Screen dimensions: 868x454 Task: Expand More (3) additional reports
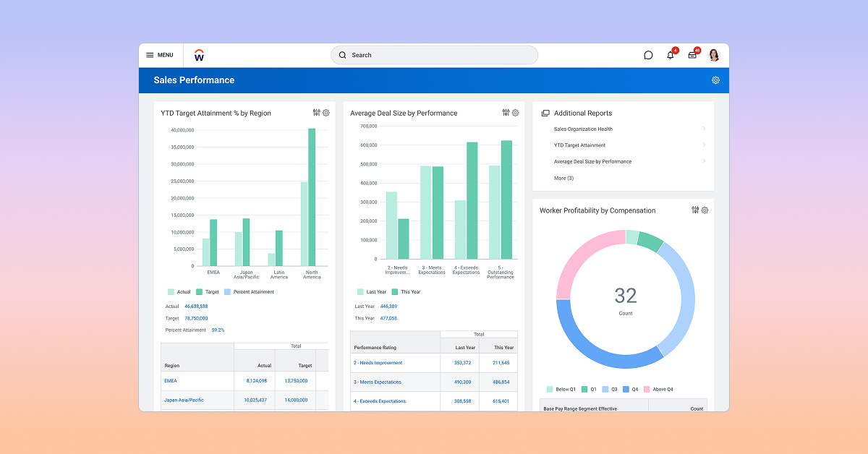(x=563, y=178)
